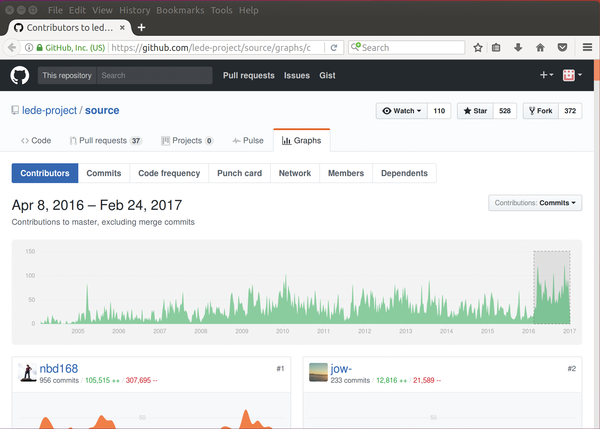
Task: Open the source repository link
Action: (102, 111)
